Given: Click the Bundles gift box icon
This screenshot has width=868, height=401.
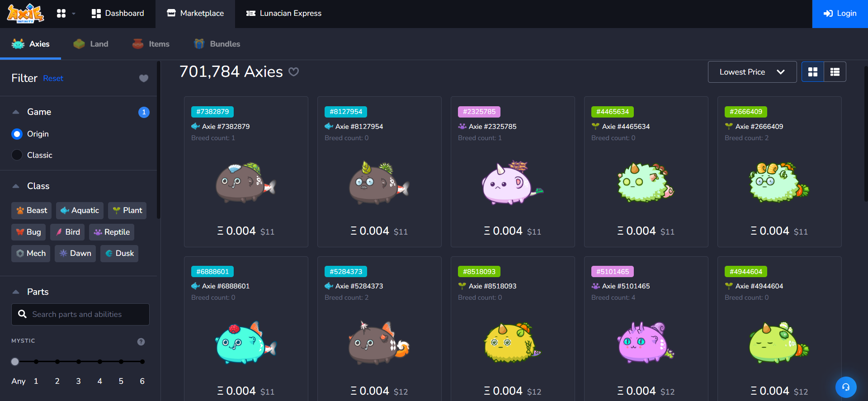Looking at the screenshot, I should 199,43.
